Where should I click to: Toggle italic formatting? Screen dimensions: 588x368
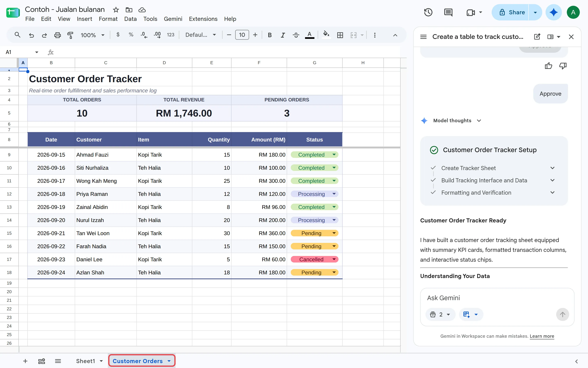pyautogui.click(x=283, y=35)
